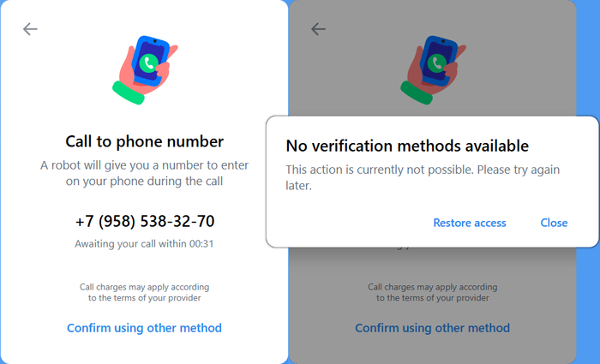
Task: Click the dimmed hand-holding-phone illustration behind the dialog
Action: [433, 69]
